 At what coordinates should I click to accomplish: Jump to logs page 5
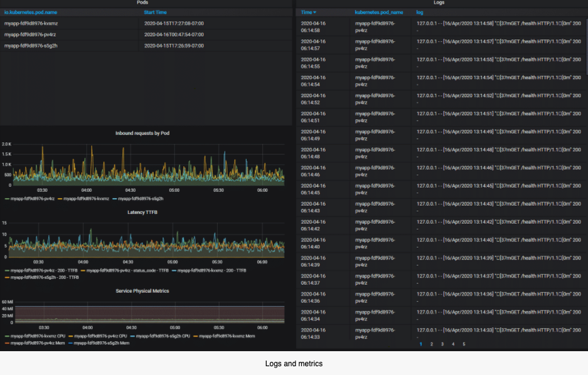464,344
